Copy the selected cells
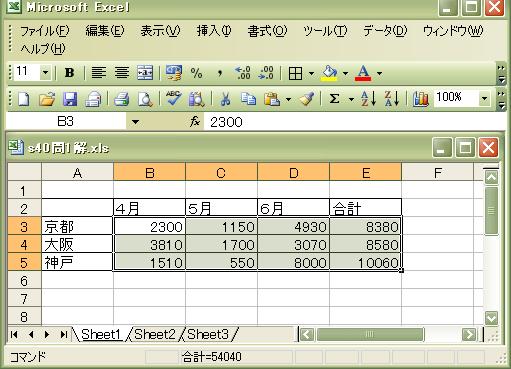The width and height of the screenshot is (511, 369). coord(248,99)
